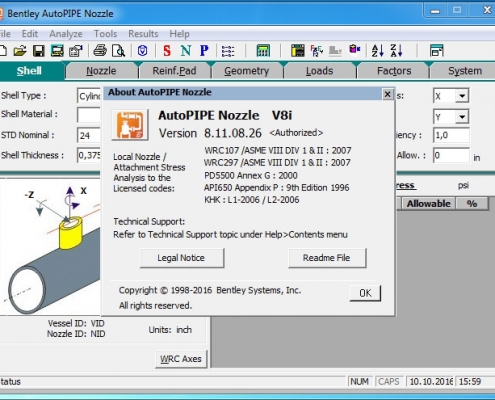Switch to the Factors tab
This screenshot has width=495, height=400.
tap(394, 71)
